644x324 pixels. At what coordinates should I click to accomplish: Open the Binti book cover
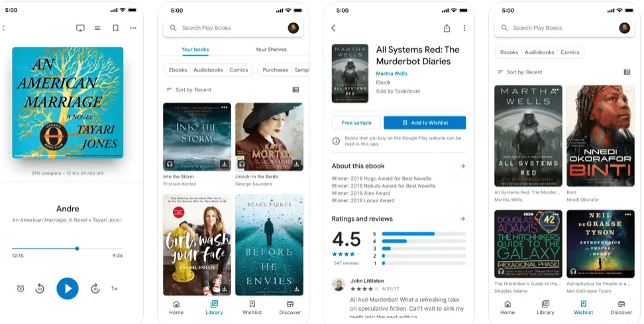point(600,136)
